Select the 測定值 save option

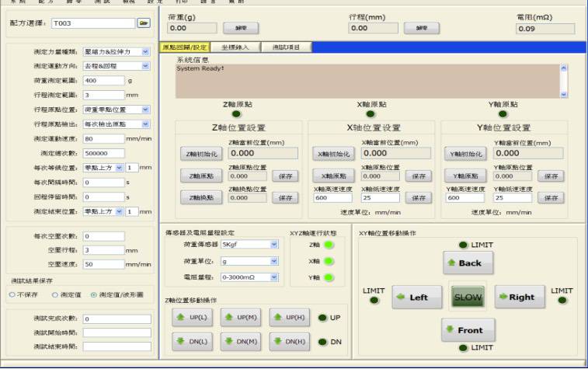(x=54, y=294)
